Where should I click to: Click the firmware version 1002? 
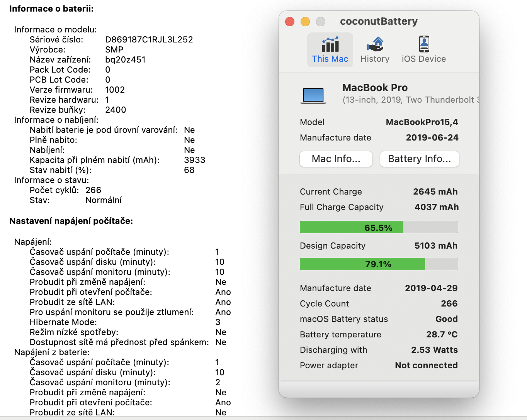point(115,90)
